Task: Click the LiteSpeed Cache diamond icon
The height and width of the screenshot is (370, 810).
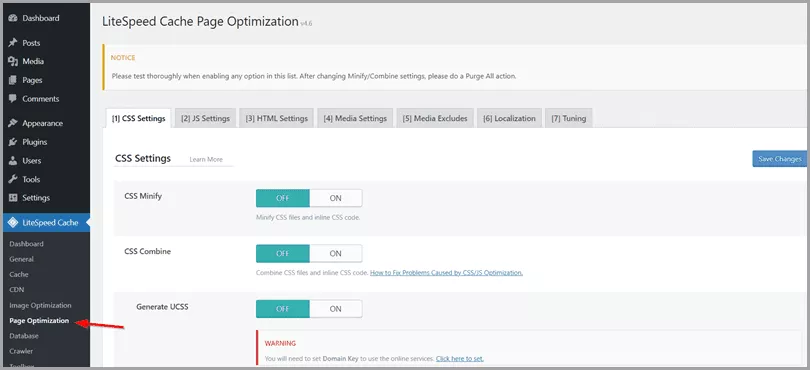Action: pos(13,223)
